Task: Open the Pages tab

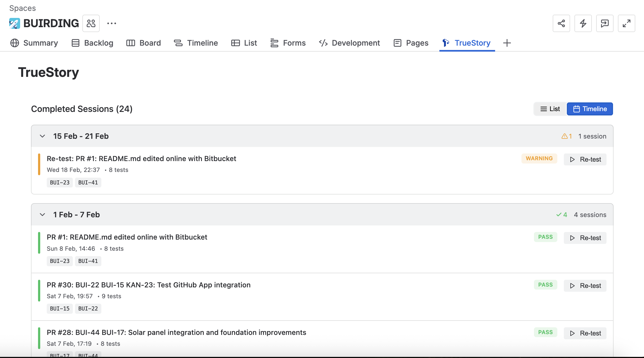Action: 411,43
